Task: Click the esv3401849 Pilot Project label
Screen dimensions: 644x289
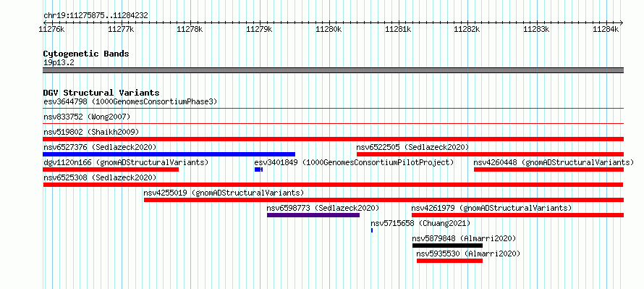Action: (354, 162)
